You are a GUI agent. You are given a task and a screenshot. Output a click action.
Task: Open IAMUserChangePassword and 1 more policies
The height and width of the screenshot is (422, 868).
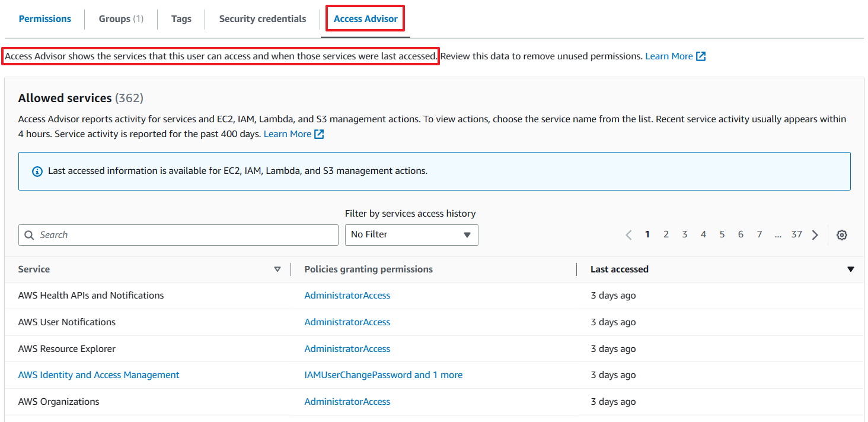click(383, 375)
